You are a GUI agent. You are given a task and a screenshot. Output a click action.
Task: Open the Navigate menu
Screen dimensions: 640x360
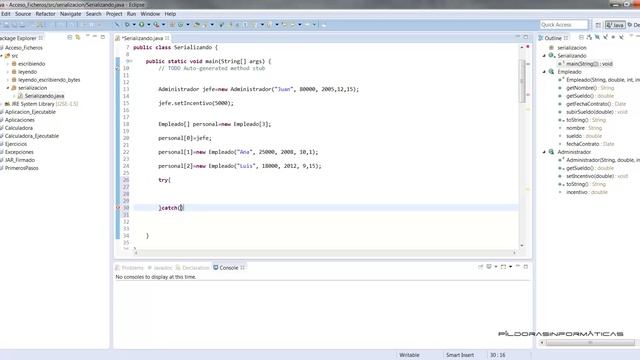click(71, 13)
